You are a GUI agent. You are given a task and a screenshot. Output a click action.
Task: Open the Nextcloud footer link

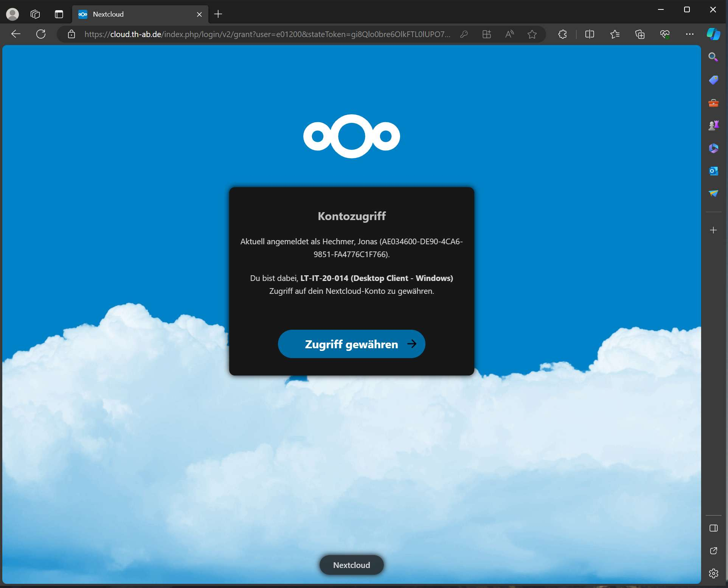[x=351, y=565]
